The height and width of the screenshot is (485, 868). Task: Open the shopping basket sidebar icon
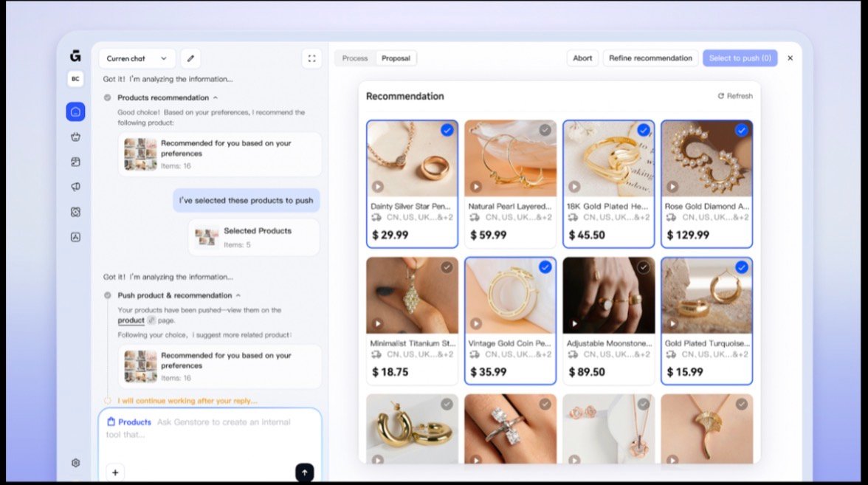pyautogui.click(x=75, y=137)
